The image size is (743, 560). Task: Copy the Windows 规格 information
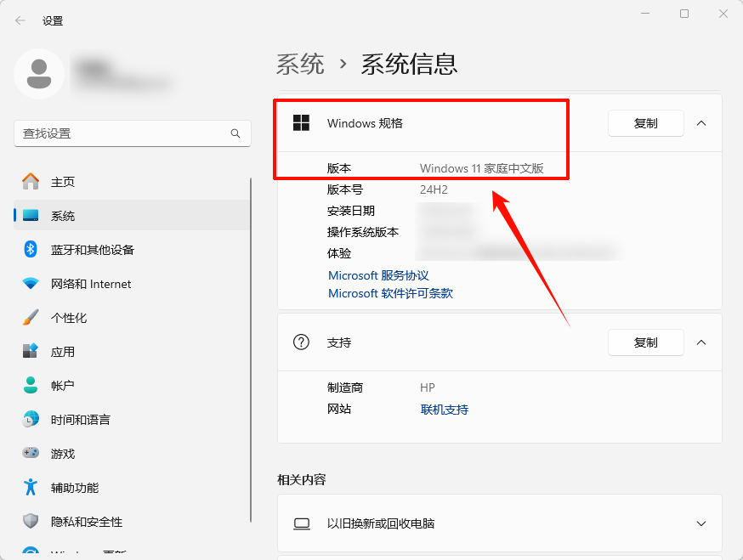coord(645,122)
